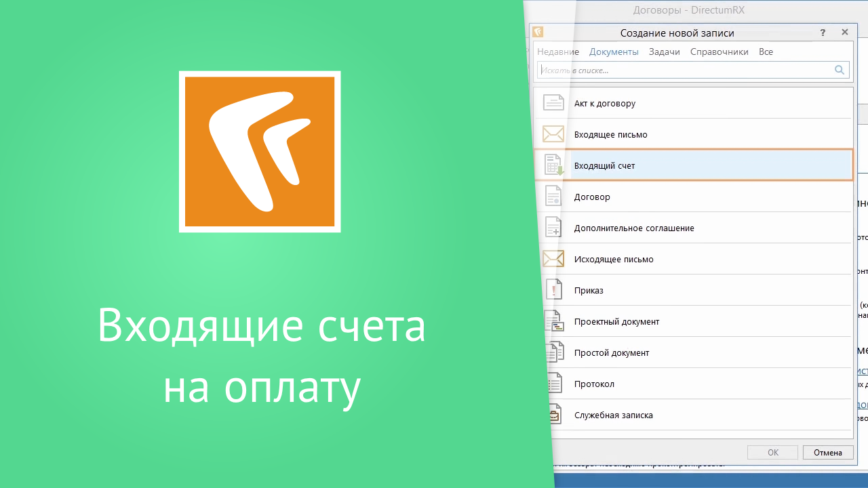The width and height of the screenshot is (868, 488).
Task: Click the Простой документ icon
Action: (555, 352)
